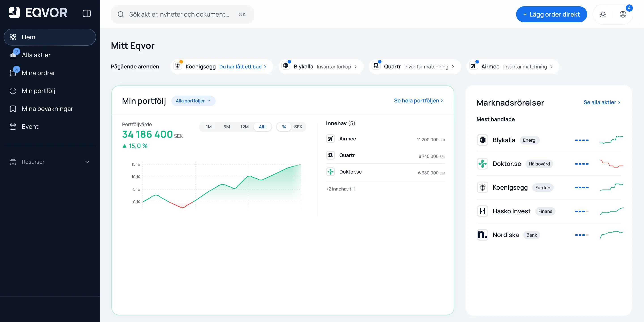The image size is (644, 322).
Task: Expand the Resurser section in the sidebar
Action: pyautogui.click(x=50, y=162)
